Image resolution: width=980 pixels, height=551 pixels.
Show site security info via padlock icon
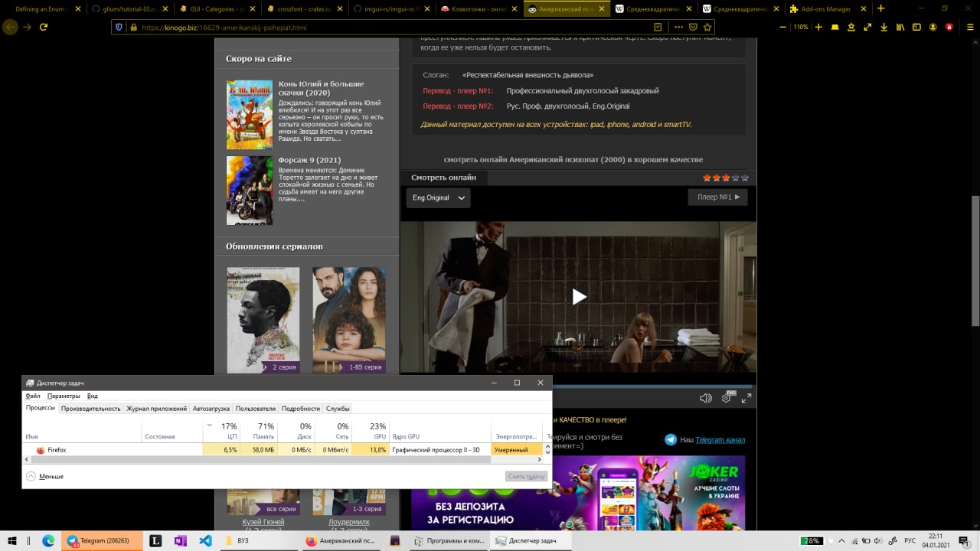click(133, 27)
